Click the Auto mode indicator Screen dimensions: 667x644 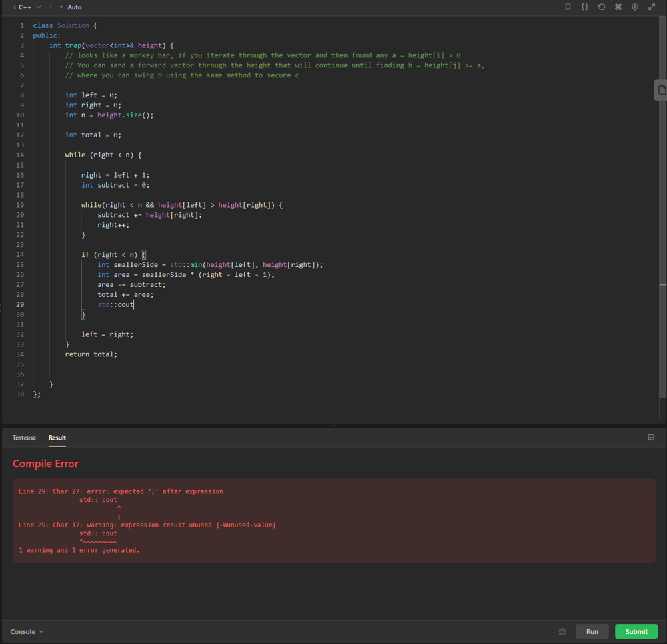click(x=71, y=7)
